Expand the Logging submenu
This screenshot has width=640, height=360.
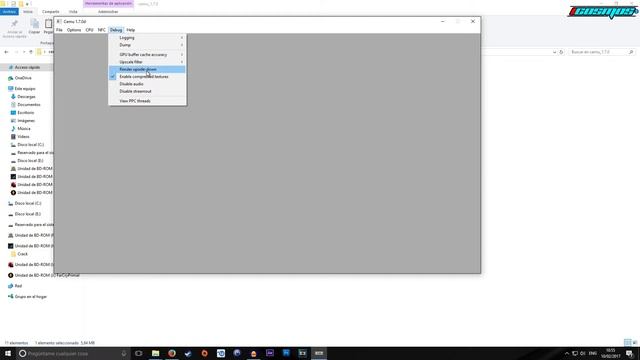[x=147, y=38]
